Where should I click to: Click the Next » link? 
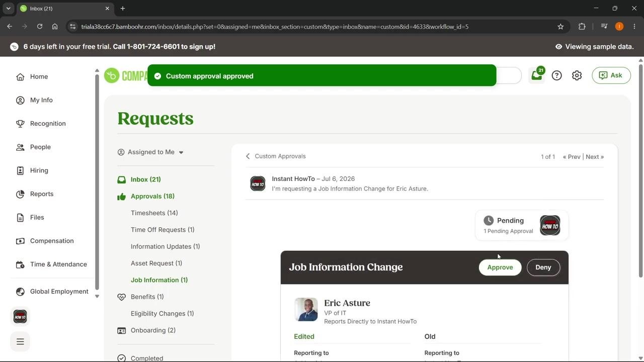(x=595, y=157)
